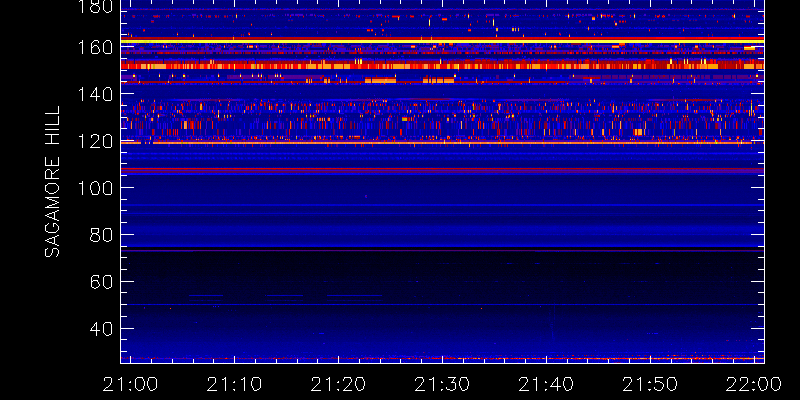Click the 21:10 time axis label

click(x=234, y=384)
